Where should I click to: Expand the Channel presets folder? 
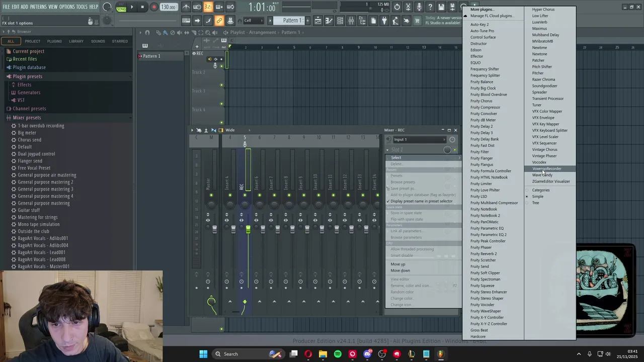[x=29, y=109]
